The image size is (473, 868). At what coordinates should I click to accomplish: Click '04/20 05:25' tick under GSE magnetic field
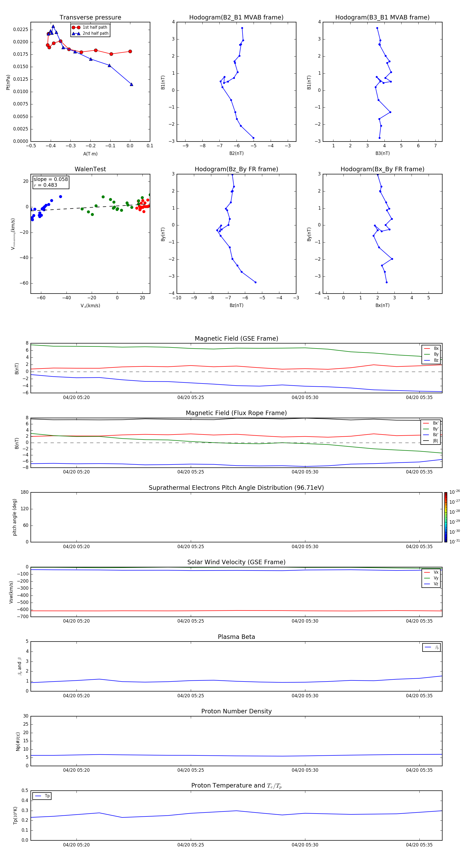point(191,398)
